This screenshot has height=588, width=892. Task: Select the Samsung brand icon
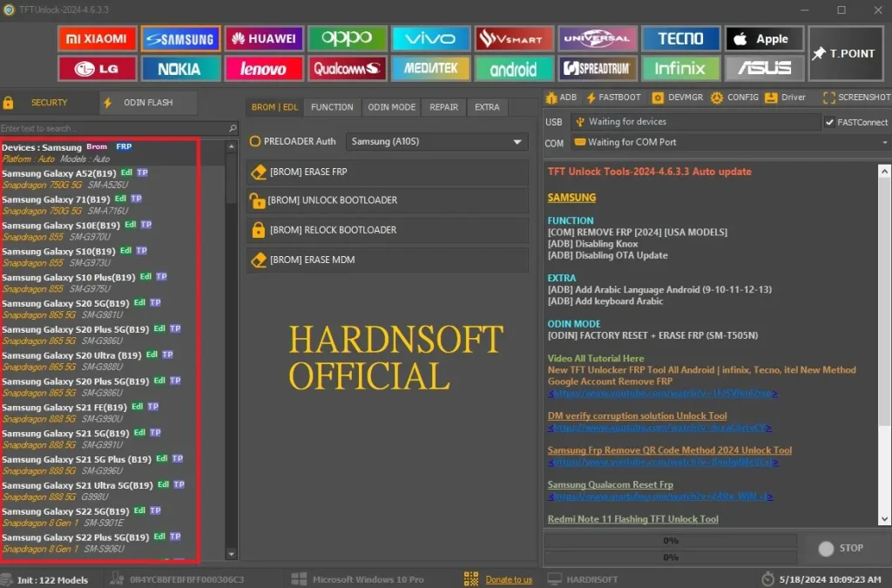tap(180, 38)
